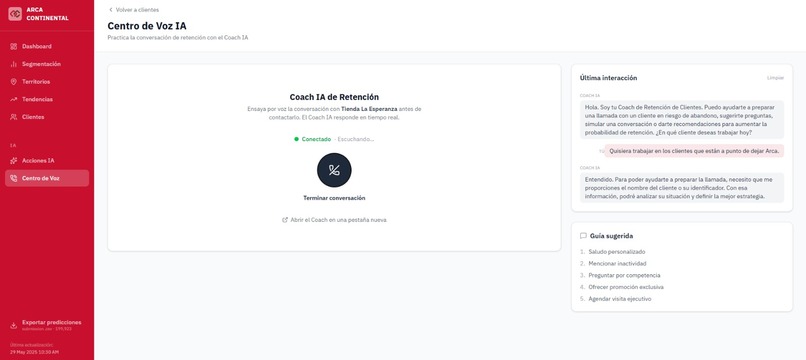
Task: Go to Dashboard menu item
Action: (47, 46)
